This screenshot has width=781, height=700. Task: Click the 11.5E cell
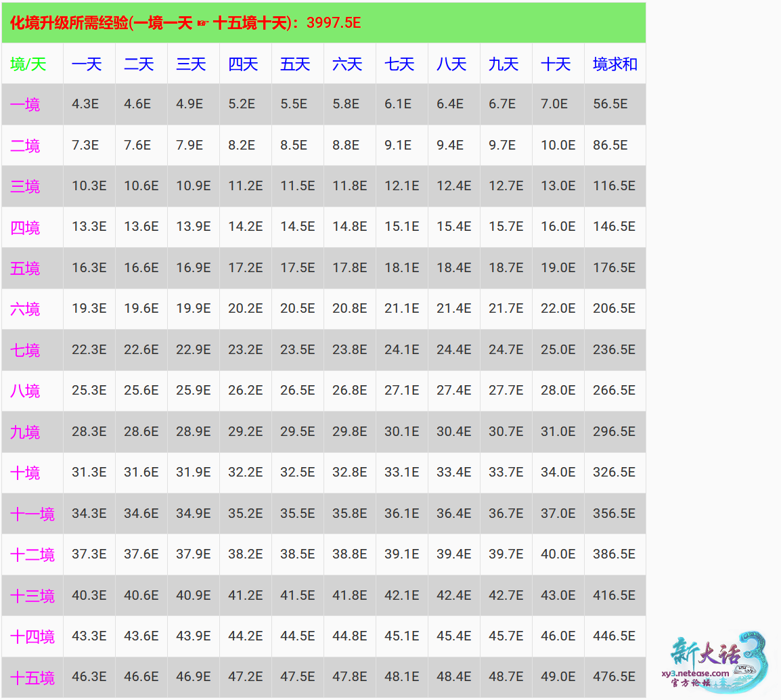pyautogui.click(x=297, y=186)
